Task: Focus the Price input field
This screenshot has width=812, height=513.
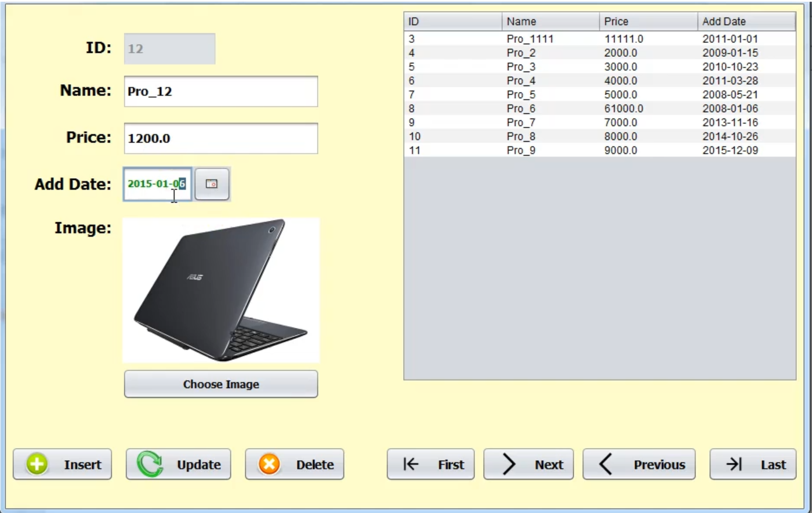Action: click(x=221, y=138)
